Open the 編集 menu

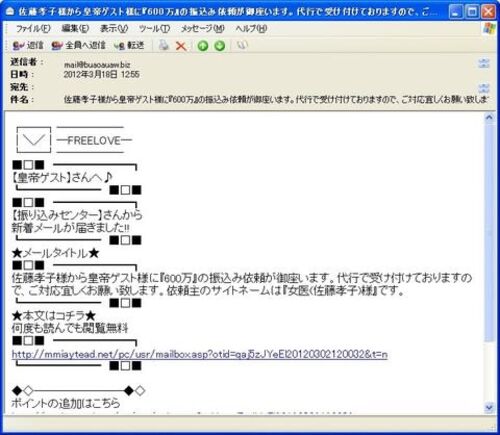(75, 29)
